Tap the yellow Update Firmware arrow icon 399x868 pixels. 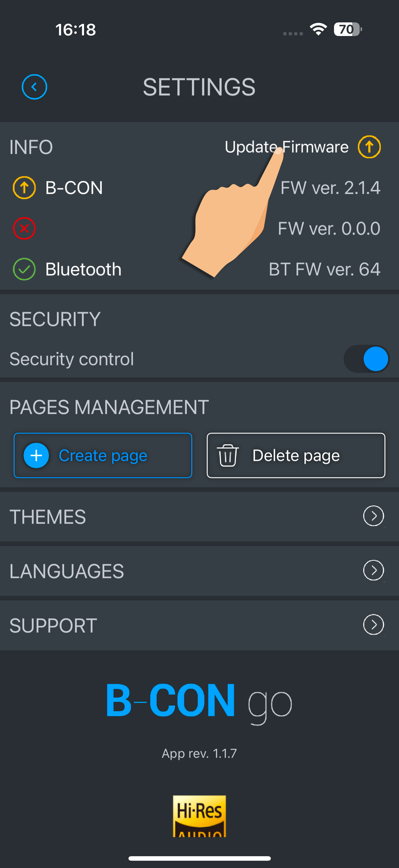pos(369,147)
